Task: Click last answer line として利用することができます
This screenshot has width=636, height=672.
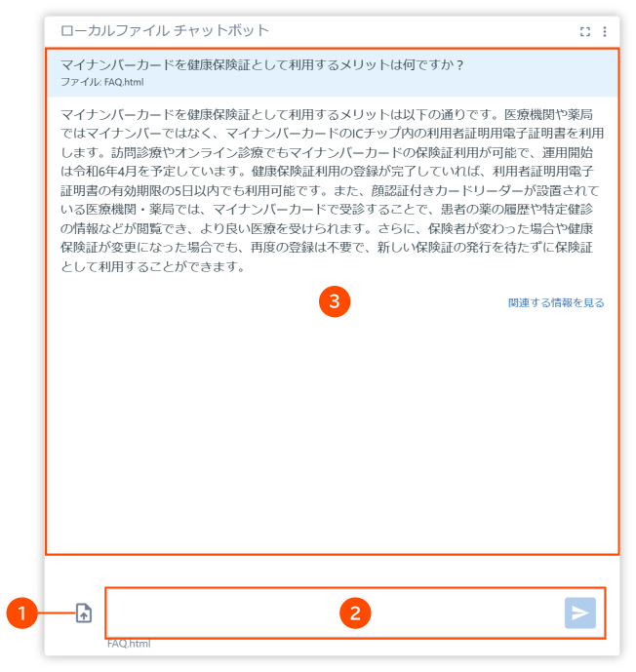Action: [x=152, y=266]
